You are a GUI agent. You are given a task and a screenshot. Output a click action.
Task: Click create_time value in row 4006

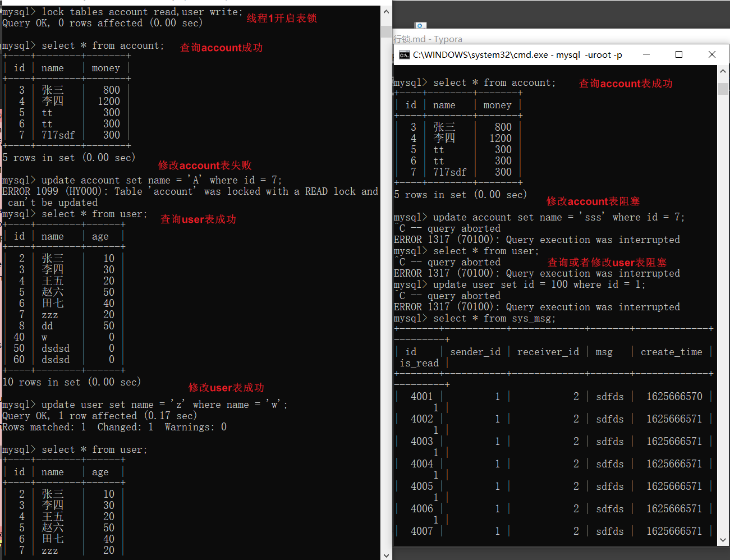pos(674,509)
